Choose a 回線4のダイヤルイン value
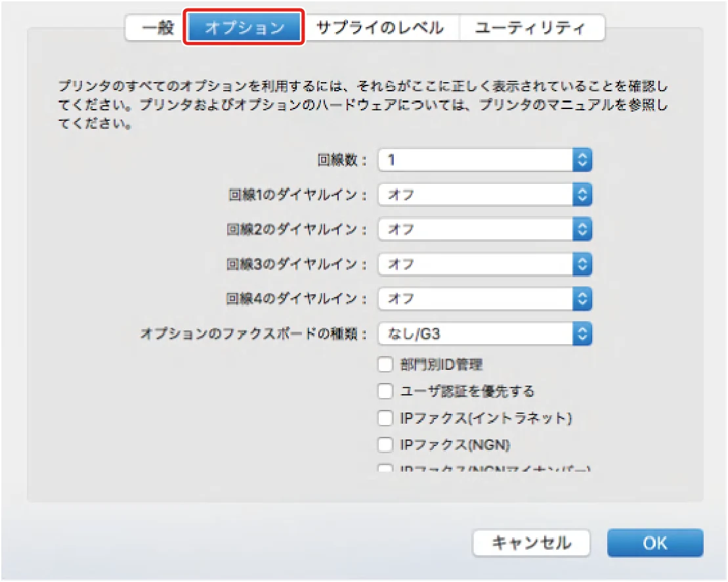 [484, 299]
